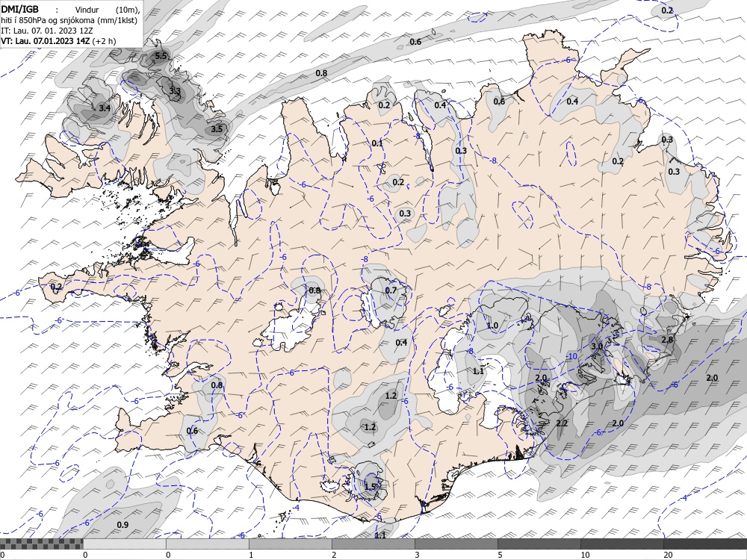Click the legend scale label 1

click(251, 555)
